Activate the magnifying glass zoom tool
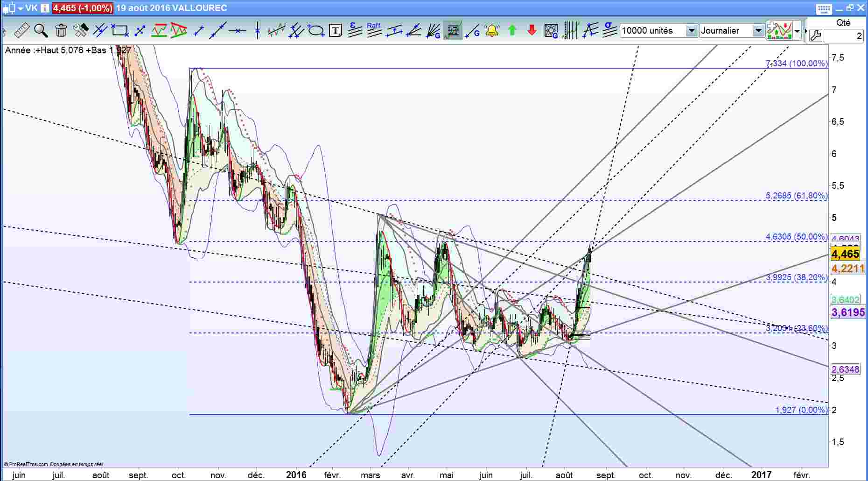This screenshot has height=481, width=868. 41,31
